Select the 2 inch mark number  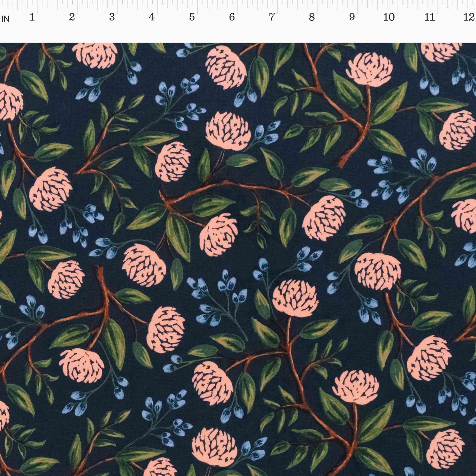(72, 17)
